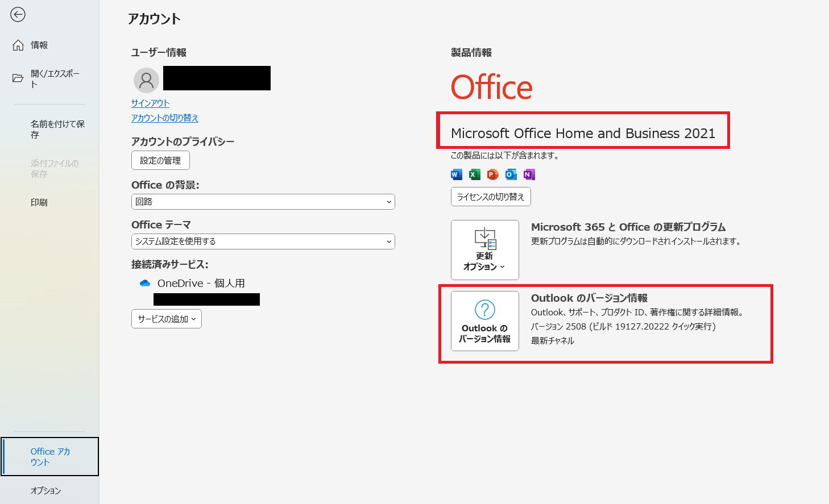829x504 pixels.
Task: Expand the サービスの追加 dropdown button
Action: coord(167,319)
